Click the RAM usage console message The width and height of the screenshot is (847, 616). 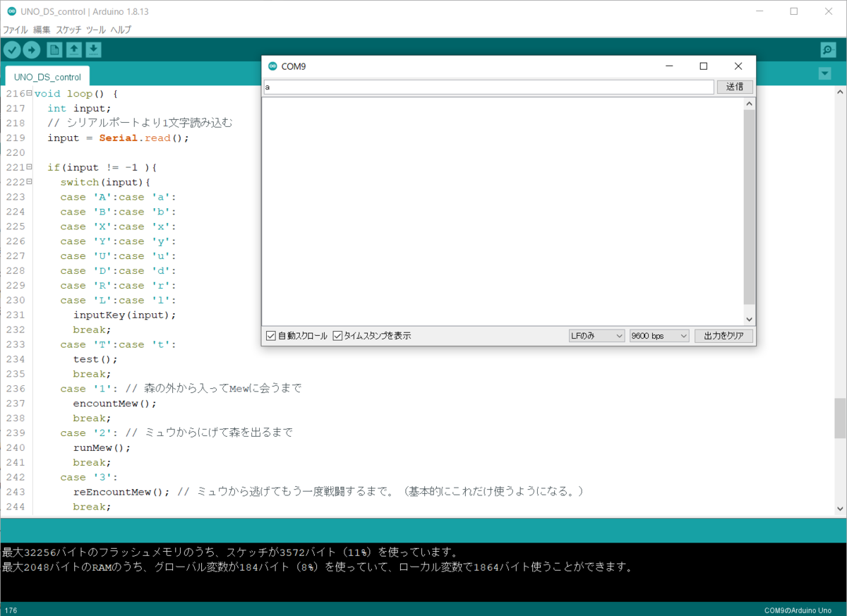(317, 567)
